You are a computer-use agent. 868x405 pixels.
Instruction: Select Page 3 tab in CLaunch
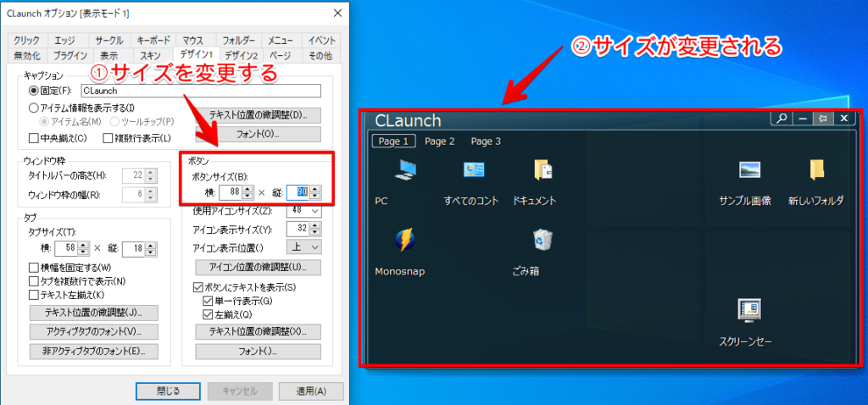tap(486, 141)
